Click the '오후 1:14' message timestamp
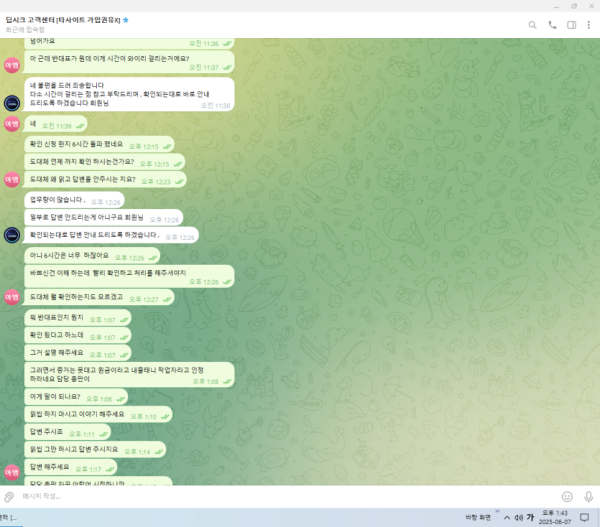Image resolution: width=600 pixels, height=527 pixels. 137,452
